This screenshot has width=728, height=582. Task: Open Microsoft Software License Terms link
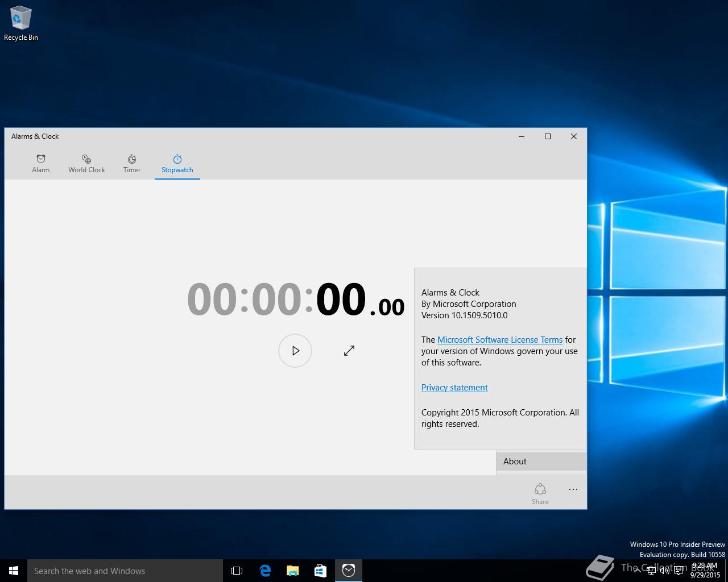click(x=500, y=340)
